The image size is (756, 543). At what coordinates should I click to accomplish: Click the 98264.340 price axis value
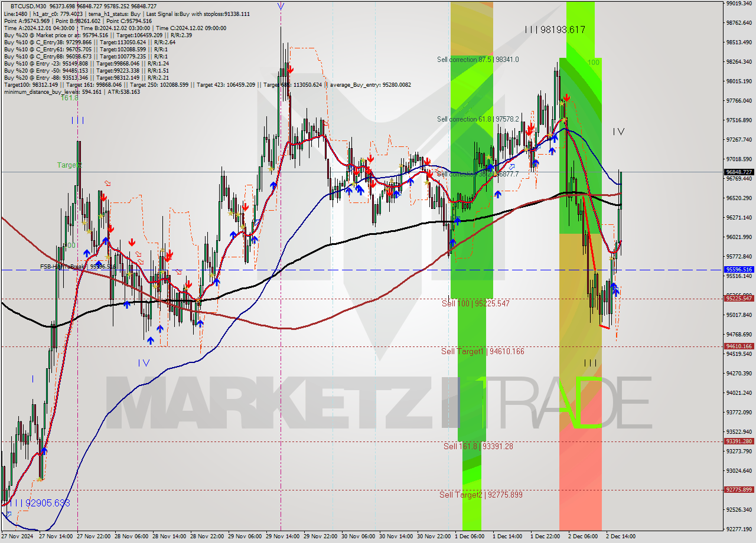pos(739,61)
